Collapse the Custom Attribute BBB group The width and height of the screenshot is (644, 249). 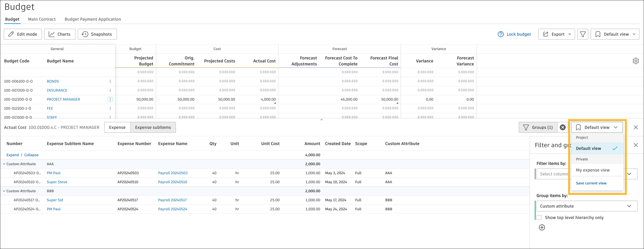[4, 191]
